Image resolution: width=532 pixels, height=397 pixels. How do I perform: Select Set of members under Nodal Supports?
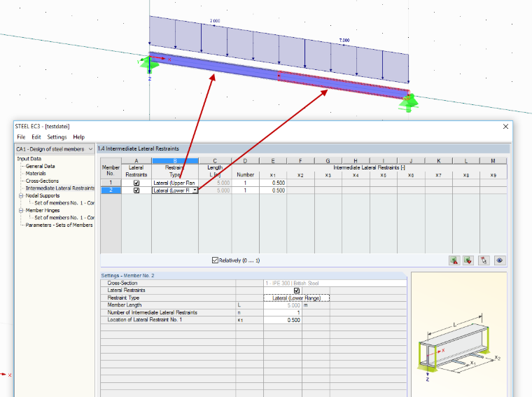coord(64,203)
